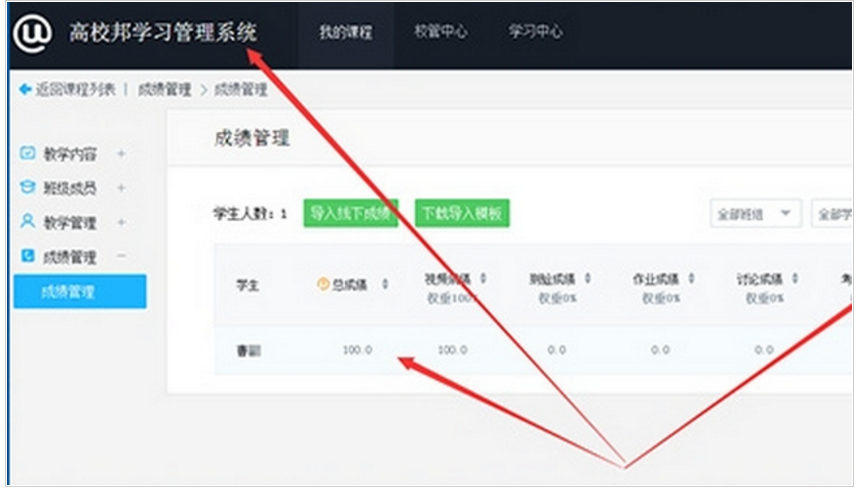The height and width of the screenshot is (488, 858).
Task: Click the first 成绩管理 breadcrumb
Action: pos(165,89)
